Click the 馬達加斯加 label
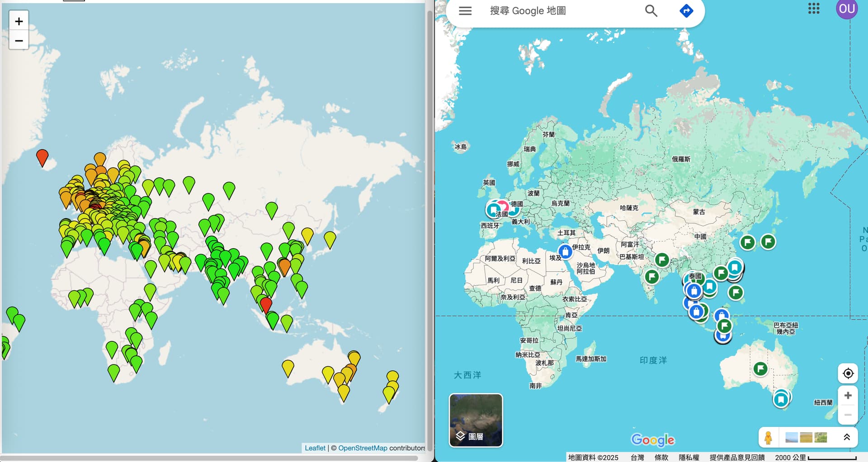This screenshot has height=462, width=868. point(591,359)
